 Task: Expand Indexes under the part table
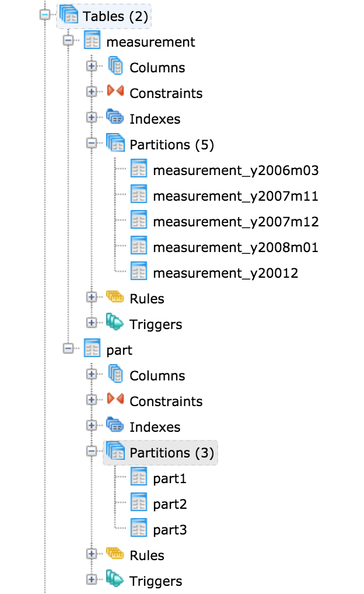pyautogui.click(x=92, y=427)
